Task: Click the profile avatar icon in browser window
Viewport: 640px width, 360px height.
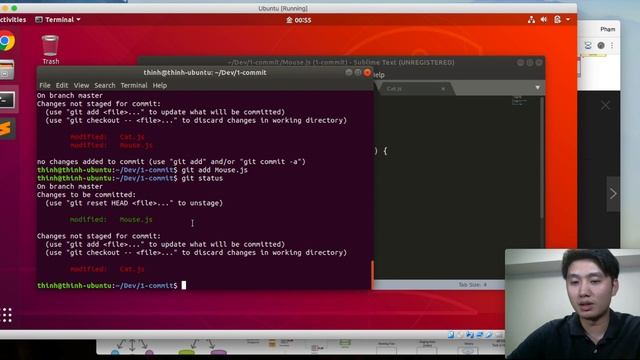Action: (x=601, y=45)
